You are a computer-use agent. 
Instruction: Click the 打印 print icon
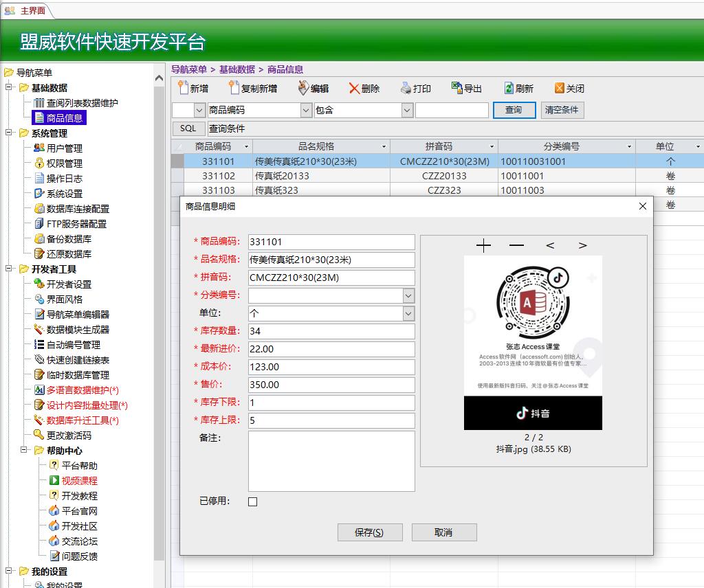(x=406, y=88)
